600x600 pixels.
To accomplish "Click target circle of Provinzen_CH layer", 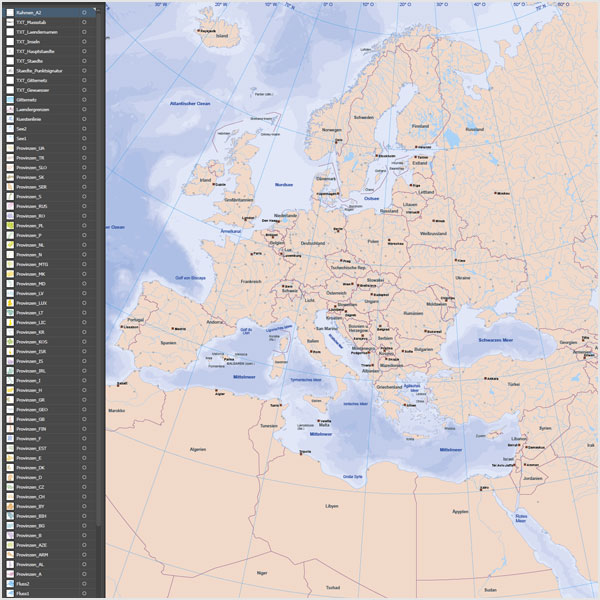I will pos(84,497).
